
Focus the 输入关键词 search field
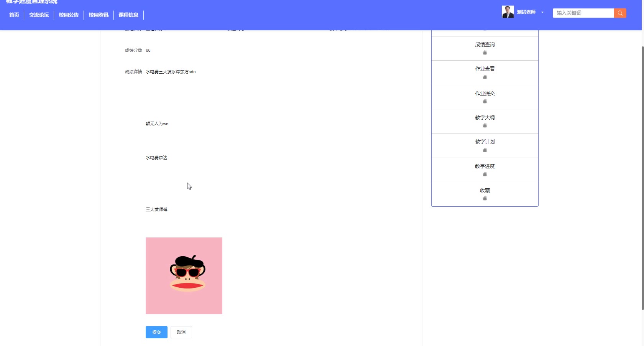(583, 13)
